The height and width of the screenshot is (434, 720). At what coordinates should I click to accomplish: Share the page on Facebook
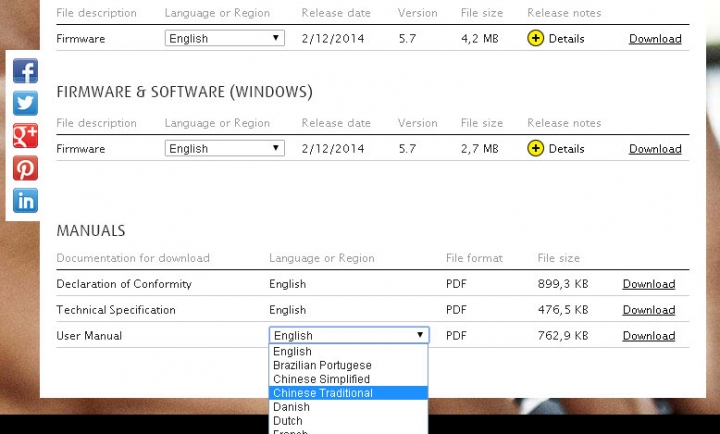25,71
